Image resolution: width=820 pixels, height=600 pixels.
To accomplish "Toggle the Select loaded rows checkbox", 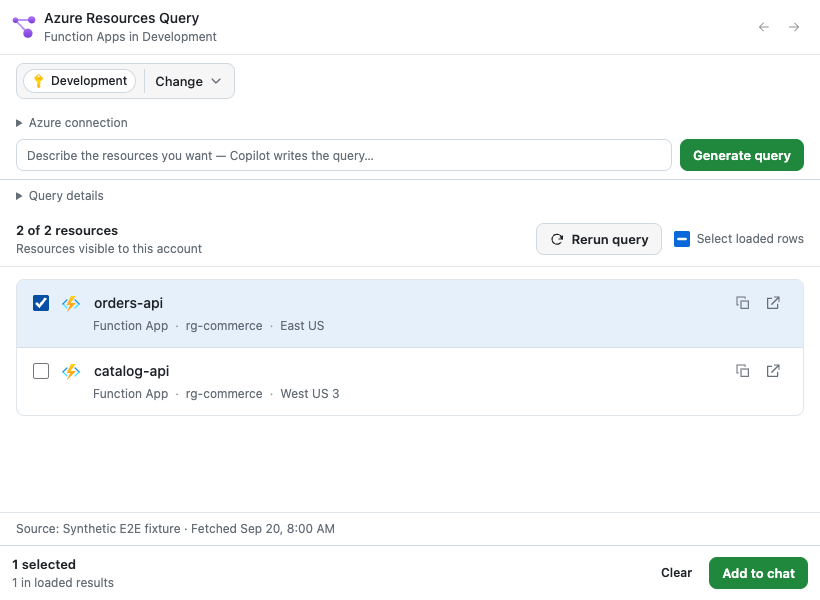I will 681,239.
